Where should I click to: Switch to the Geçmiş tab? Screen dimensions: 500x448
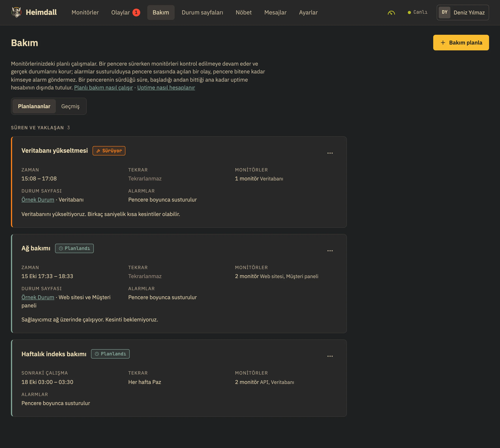tap(70, 106)
